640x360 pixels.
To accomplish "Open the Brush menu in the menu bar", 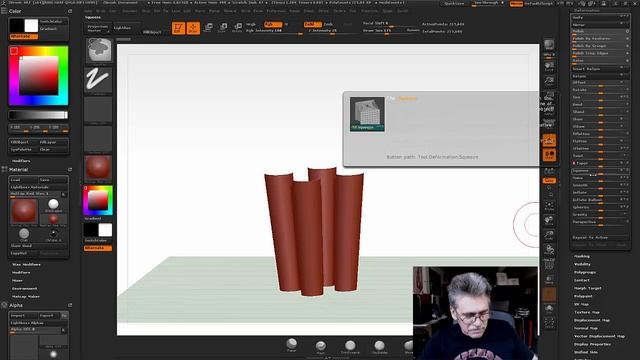I will click(x=100, y=11).
